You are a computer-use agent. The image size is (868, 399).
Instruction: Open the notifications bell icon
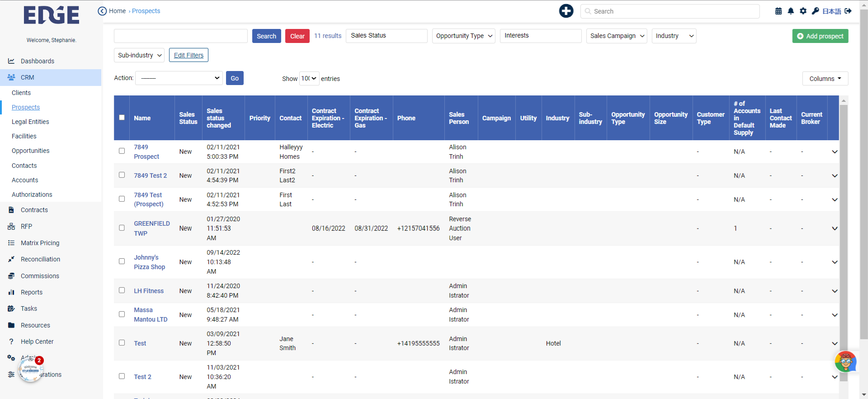pyautogui.click(x=791, y=11)
